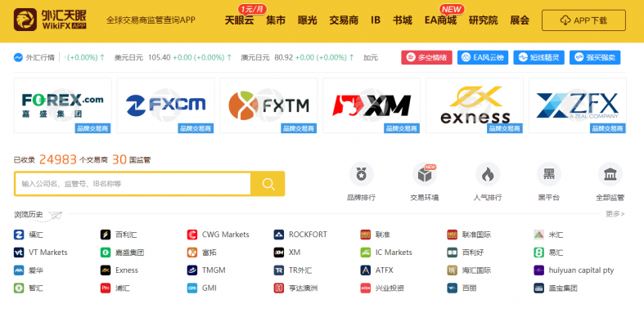Open the Exness broker card
The width and height of the screenshot is (644, 313).
tap(475, 105)
